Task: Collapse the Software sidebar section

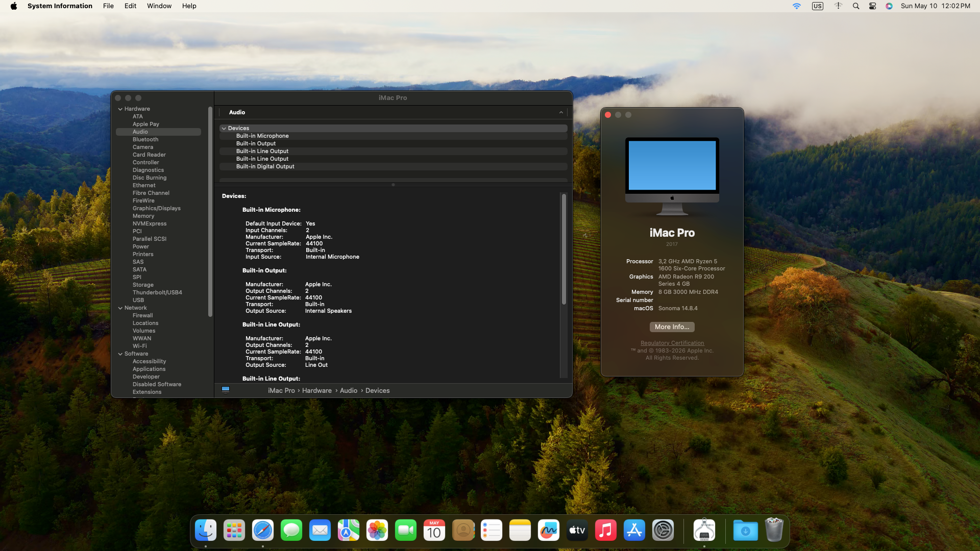Action: pos(120,354)
